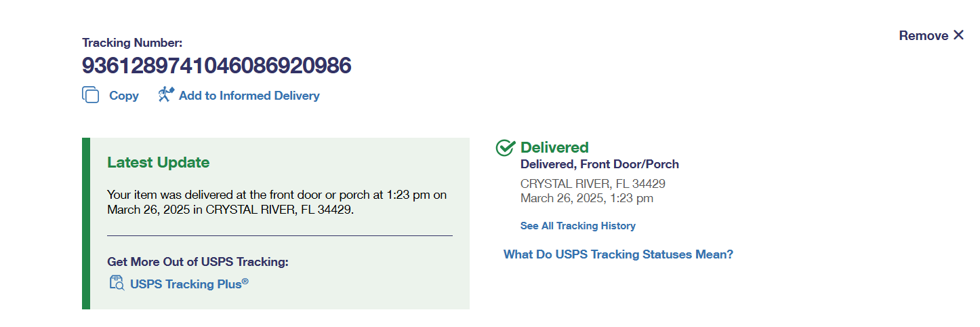Click the Get More Out of USPS Tracking heading
The image size is (980, 327).
[198, 262]
